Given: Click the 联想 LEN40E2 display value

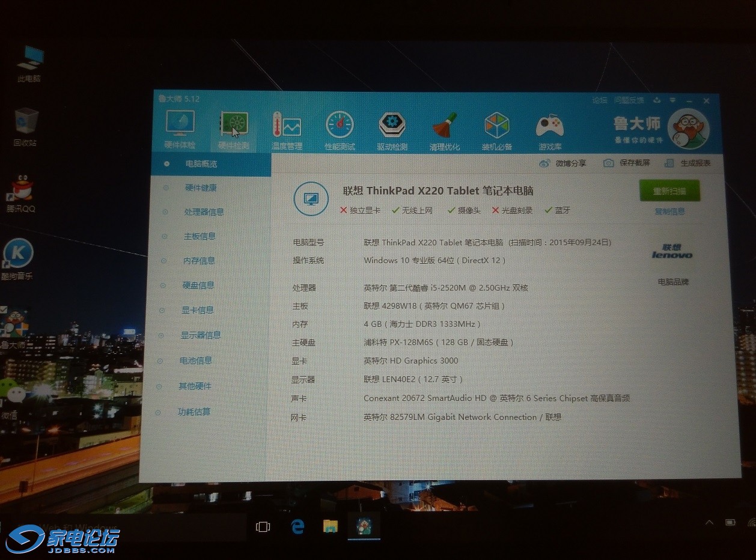Looking at the screenshot, I should pyautogui.click(x=413, y=379).
